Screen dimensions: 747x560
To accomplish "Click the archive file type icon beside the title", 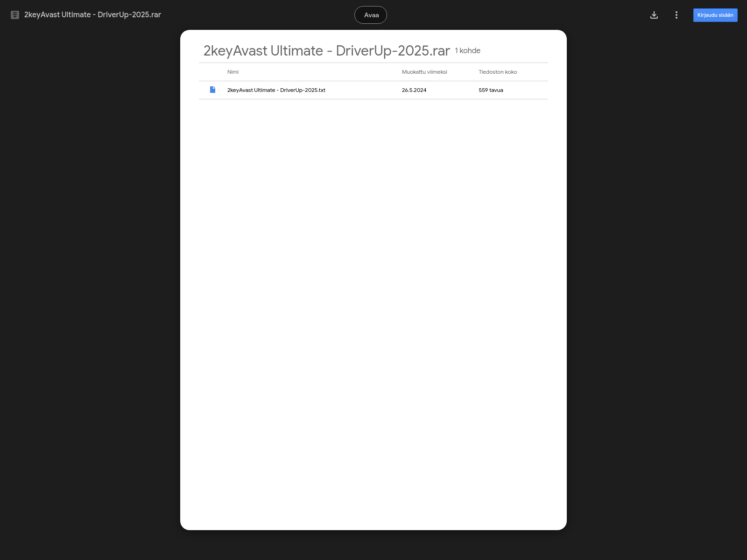I will [15, 15].
